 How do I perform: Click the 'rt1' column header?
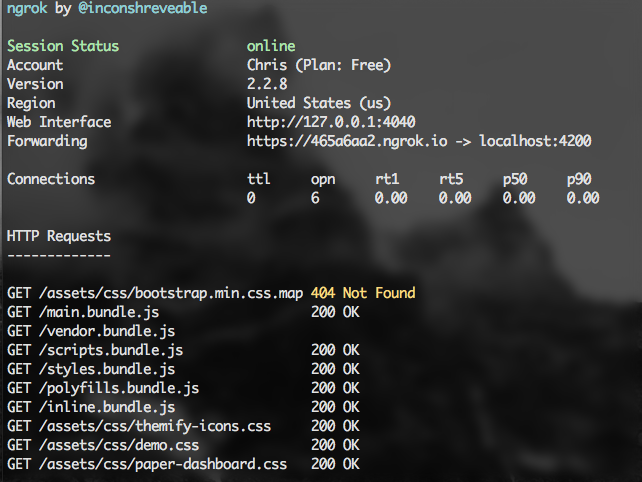387,179
